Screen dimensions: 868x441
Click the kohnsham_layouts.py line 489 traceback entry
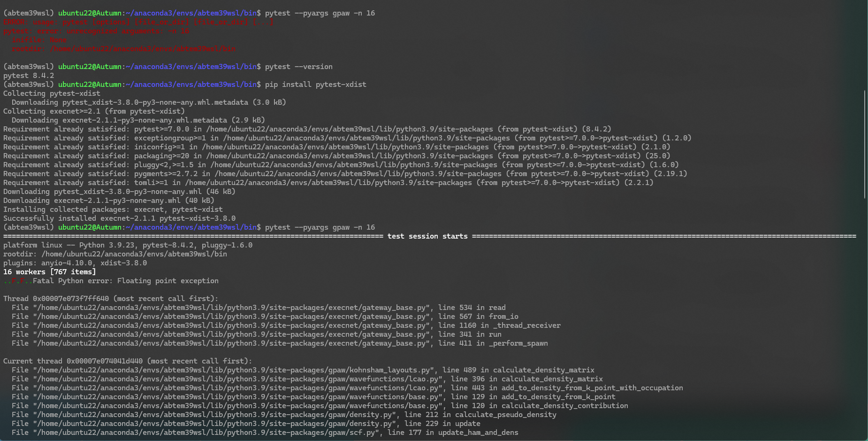pyautogui.click(x=303, y=370)
